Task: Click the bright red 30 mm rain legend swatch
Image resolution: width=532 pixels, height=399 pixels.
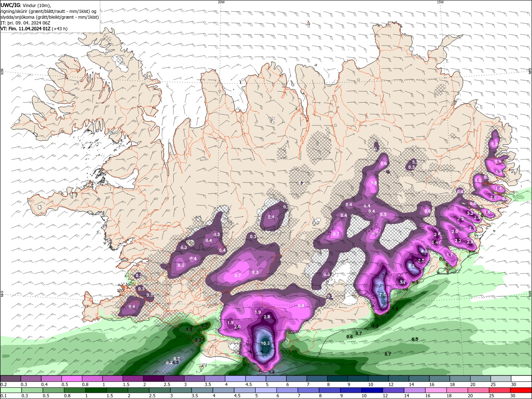Action: tap(521, 390)
